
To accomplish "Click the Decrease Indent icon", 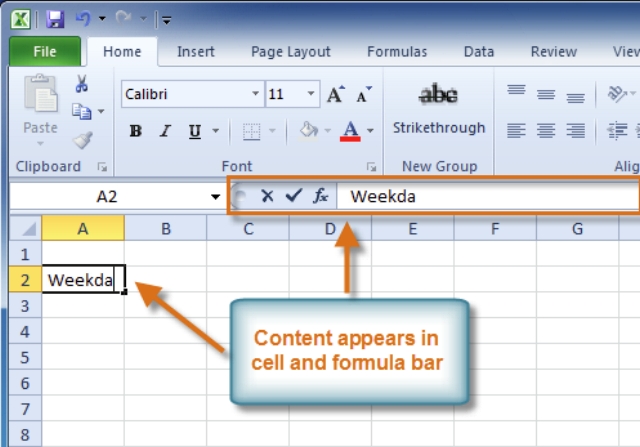I will pyautogui.click(x=617, y=131).
